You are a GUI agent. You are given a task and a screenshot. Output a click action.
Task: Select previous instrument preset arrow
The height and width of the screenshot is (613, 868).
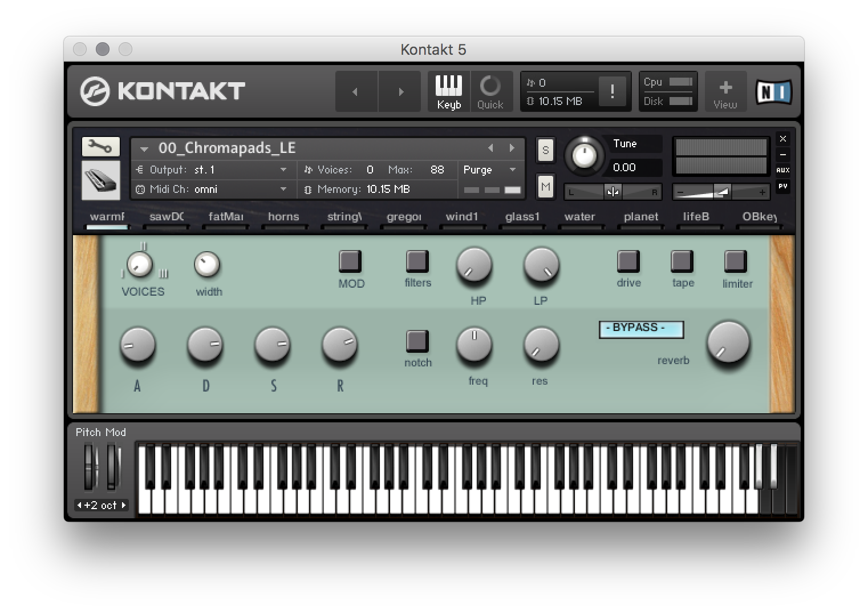pos(490,148)
